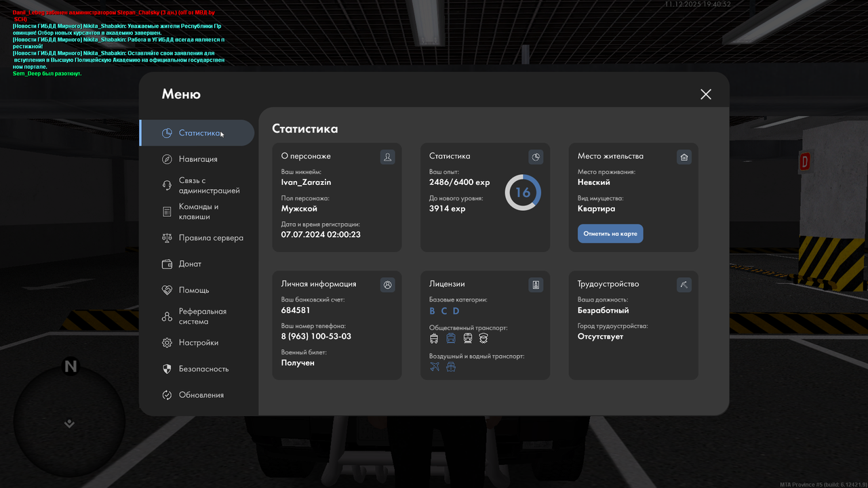The height and width of the screenshot is (488, 868).
Task: Click the heart icon beside Помощь
Action: 167,290
